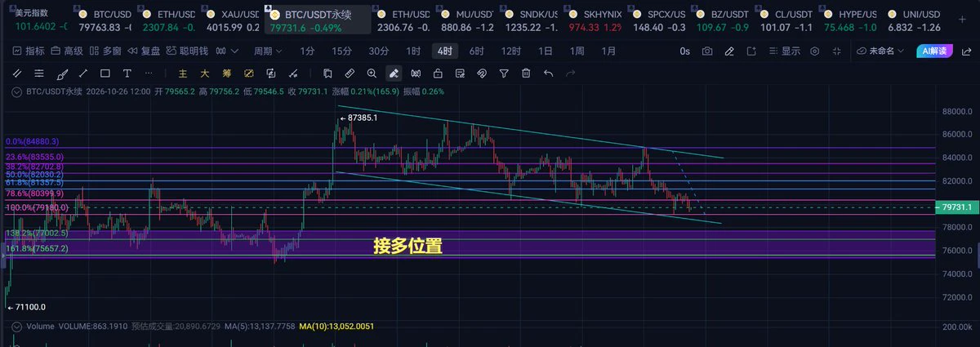Open the 聪明钱 smart money tool
Viewport: 980px width, 347px height.
point(187,51)
